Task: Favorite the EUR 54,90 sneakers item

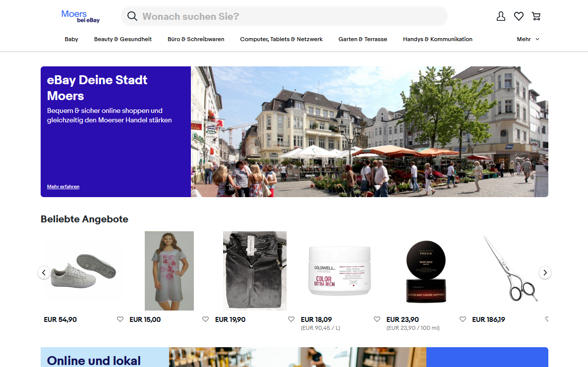Action: (x=120, y=319)
